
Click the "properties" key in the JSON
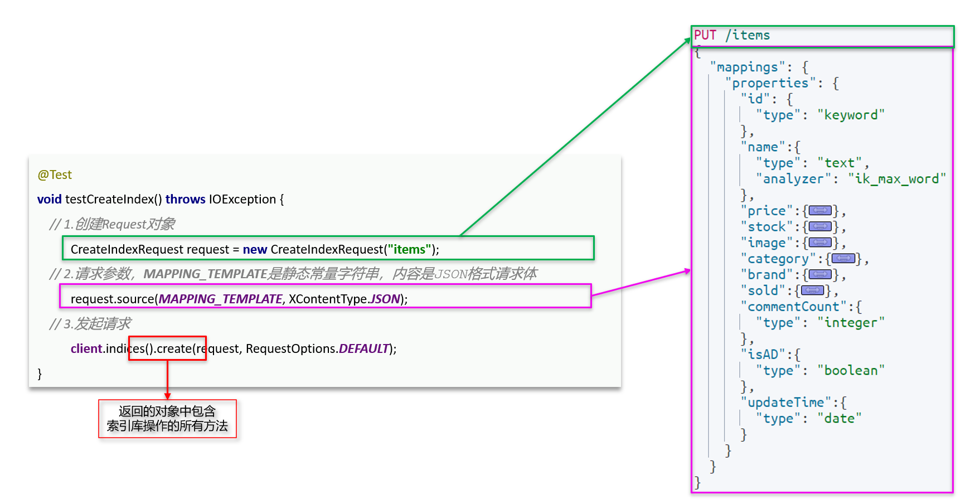770,83
